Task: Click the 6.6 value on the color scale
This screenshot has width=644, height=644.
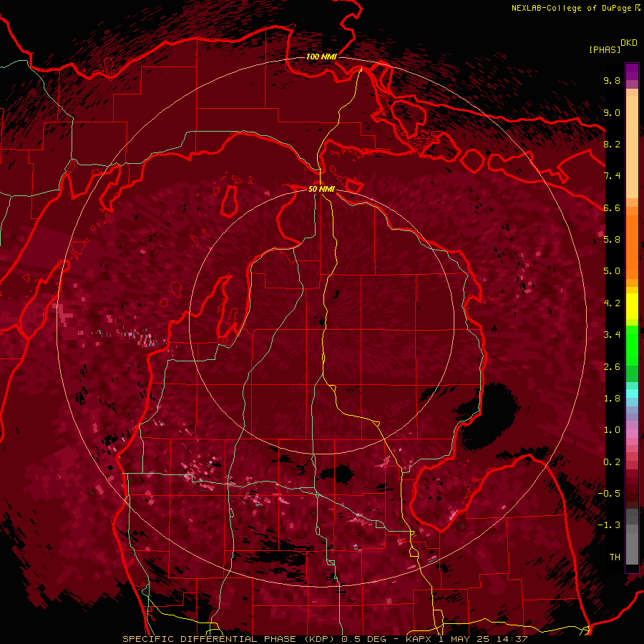Action: coord(612,208)
